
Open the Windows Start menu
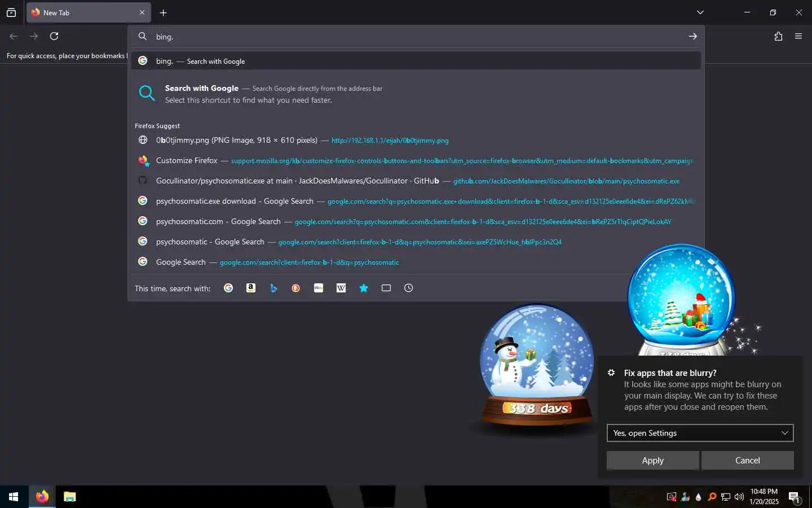click(14, 497)
